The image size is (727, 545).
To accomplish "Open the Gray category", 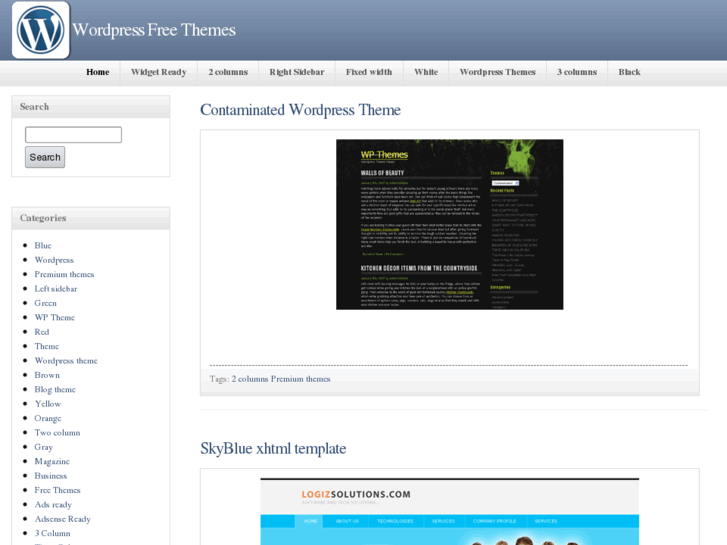I will point(44,447).
